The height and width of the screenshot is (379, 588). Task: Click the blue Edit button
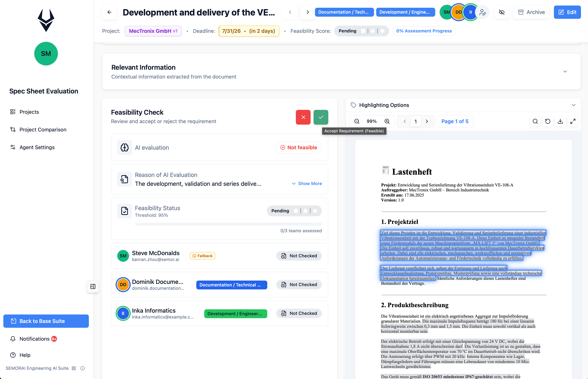[567, 12]
